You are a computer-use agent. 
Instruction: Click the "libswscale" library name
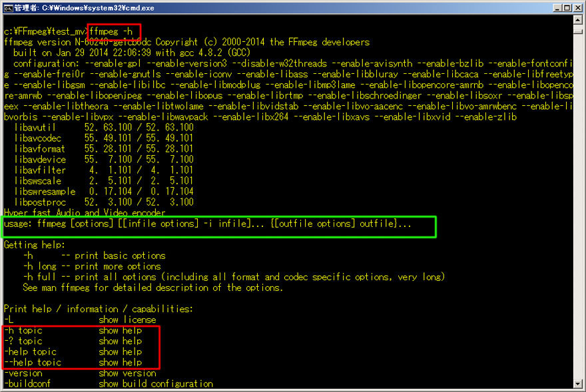37,181
